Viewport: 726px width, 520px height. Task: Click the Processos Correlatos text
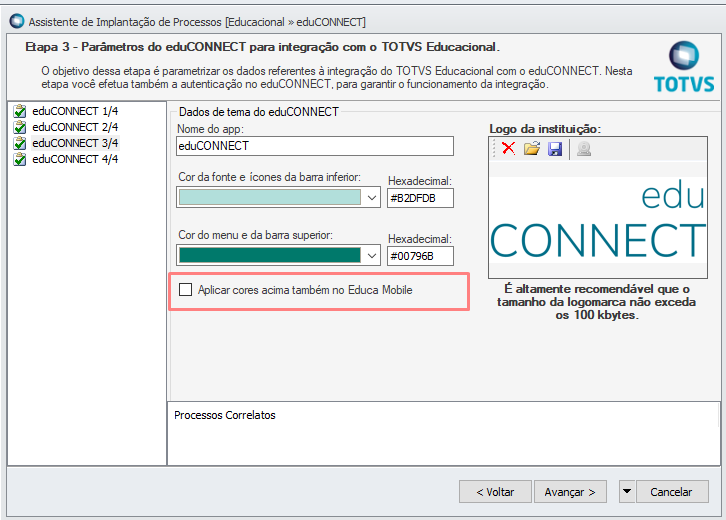[225, 415]
